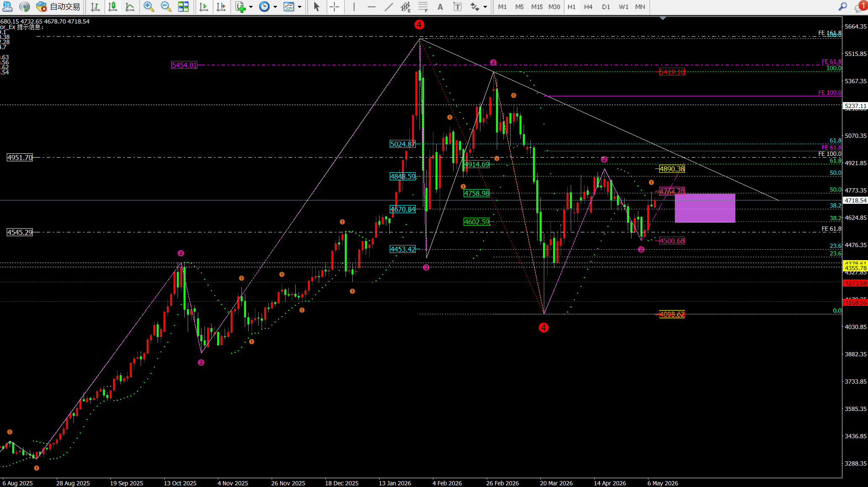This screenshot has height=487, width=868.
Task: Expand the periods dropdown arrow
Action: tap(275, 7)
